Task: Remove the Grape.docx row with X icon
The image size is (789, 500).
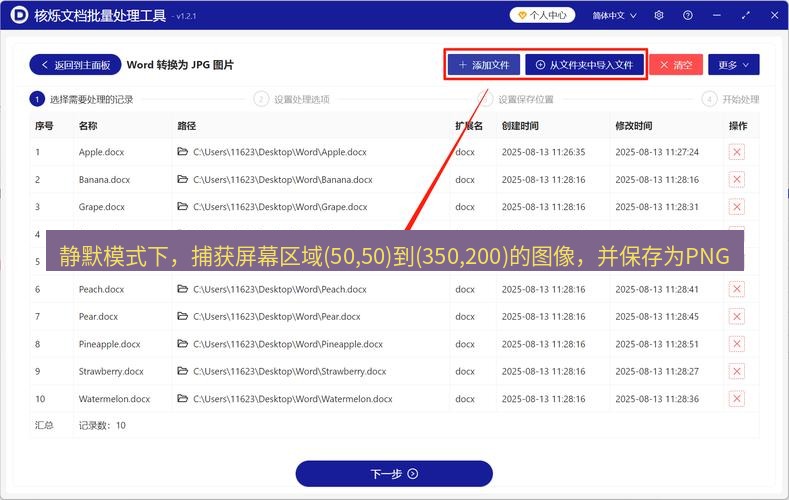Action: click(737, 207)
